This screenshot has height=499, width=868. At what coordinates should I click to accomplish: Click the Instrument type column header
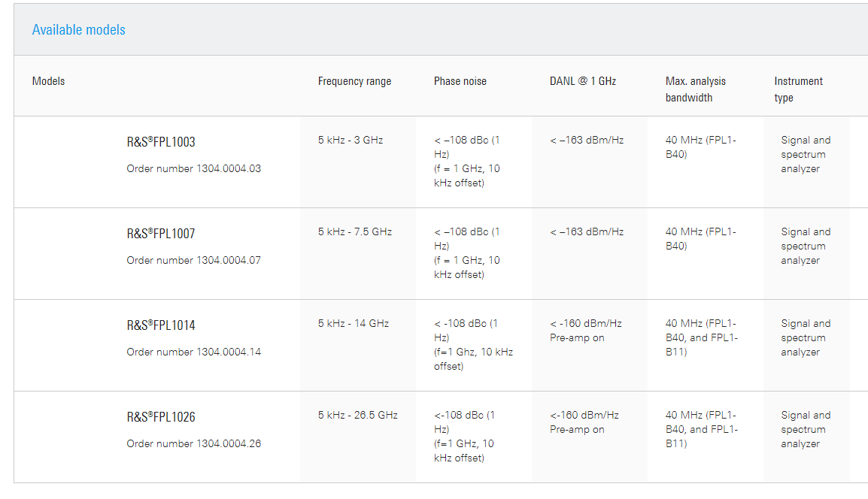(798, 89)
